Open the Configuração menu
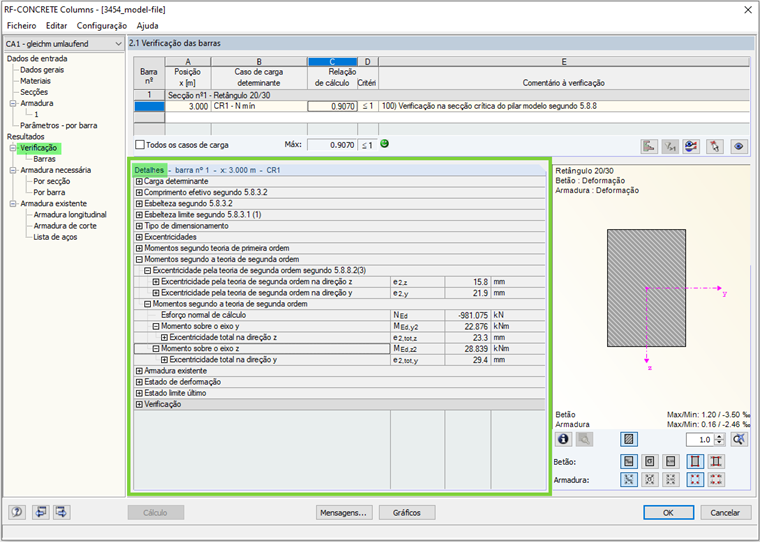 click(102, 26)
